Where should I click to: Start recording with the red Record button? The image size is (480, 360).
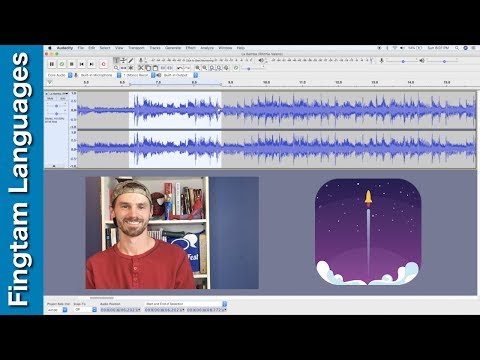click(104, 64)
